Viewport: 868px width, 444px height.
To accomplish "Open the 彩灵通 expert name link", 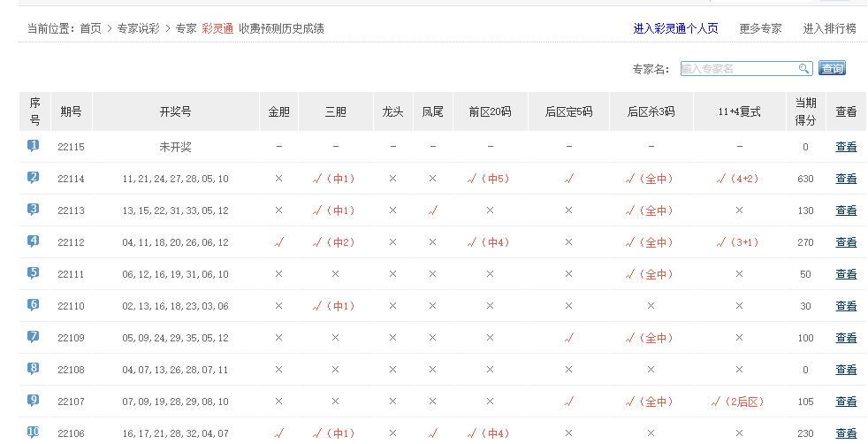I will (217, 28).
